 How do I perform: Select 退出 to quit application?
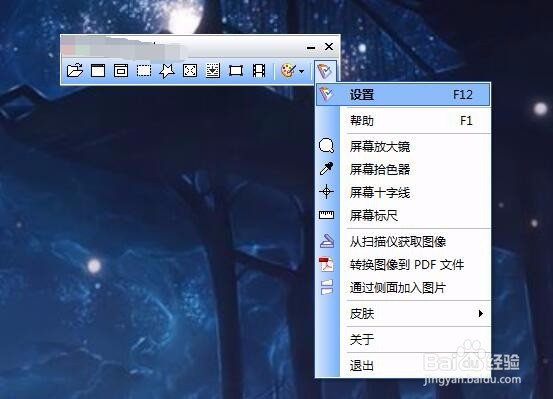[403, 365]
